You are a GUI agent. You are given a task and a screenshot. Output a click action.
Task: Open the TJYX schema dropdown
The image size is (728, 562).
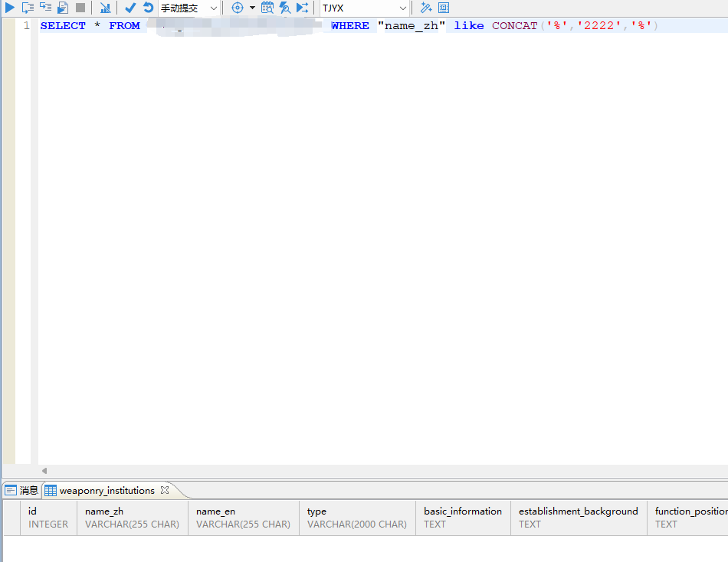pos(365,8)
